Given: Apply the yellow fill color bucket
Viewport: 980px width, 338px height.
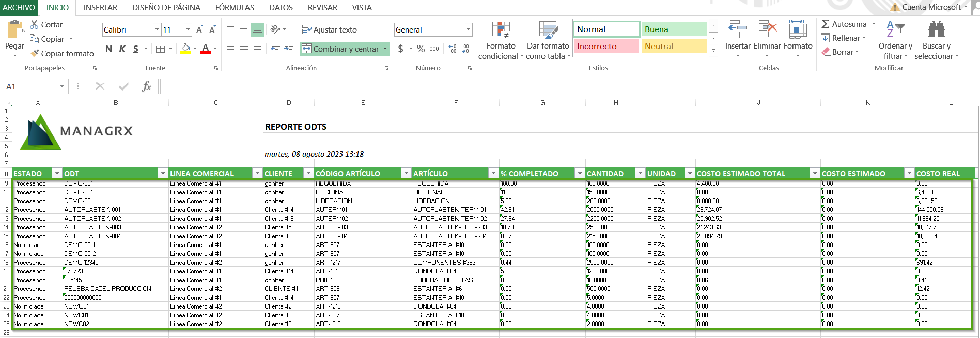Looking at the screenshot, I should tap(185, 49).
